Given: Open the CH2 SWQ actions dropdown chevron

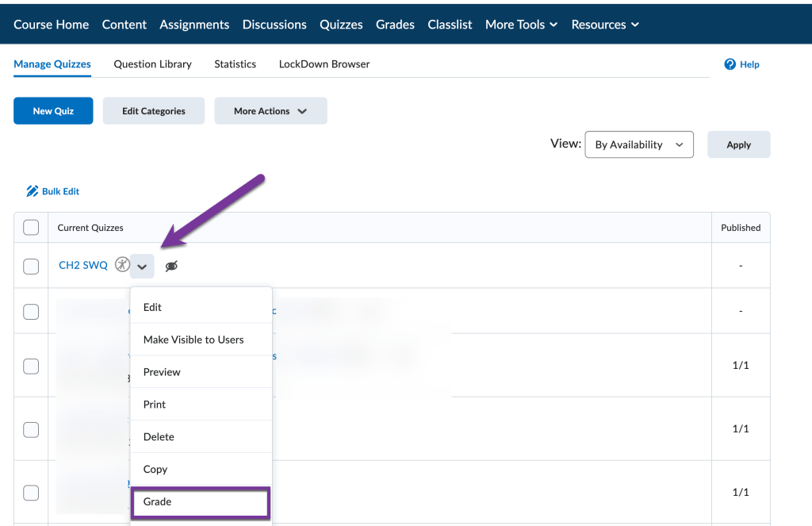Looking at the screenshot, I should (x=142, y=266).
